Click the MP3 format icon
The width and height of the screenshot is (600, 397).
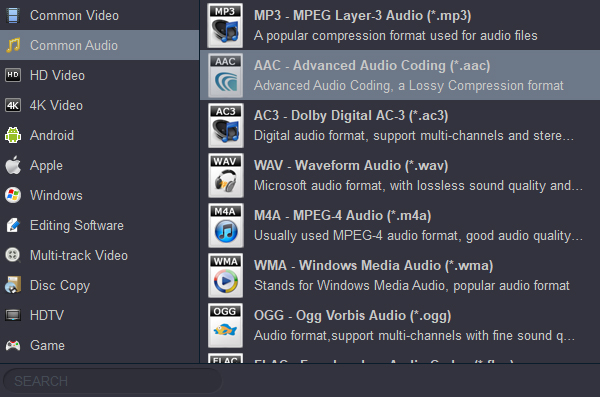(x=225, y=25)
